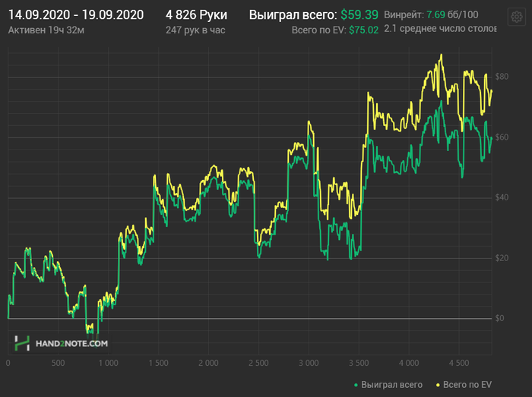
Task: Click the '1 500' x-axis label
Action: coord(158,363)
